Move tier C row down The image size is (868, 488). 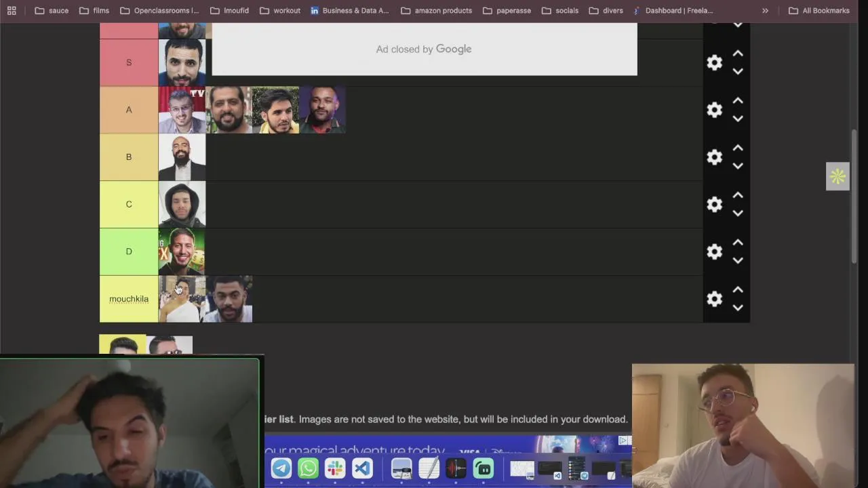738,213
